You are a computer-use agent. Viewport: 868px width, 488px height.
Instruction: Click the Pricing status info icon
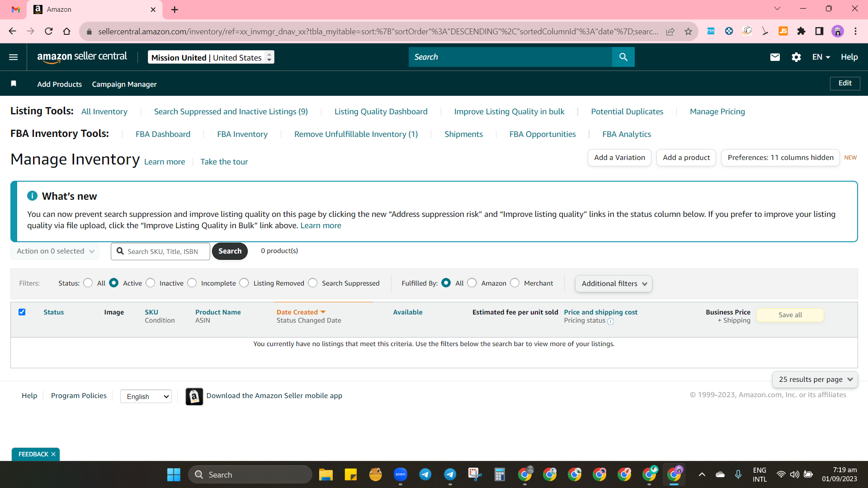610,321
